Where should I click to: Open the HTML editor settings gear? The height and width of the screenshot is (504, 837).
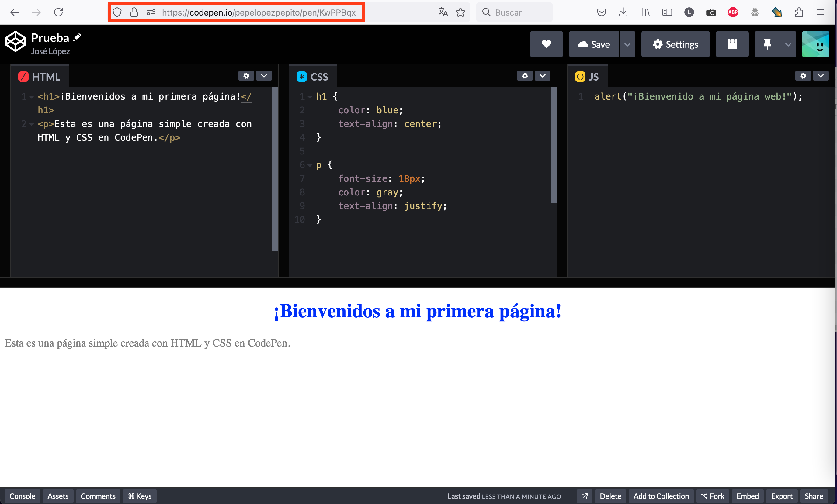click(246, 76)
